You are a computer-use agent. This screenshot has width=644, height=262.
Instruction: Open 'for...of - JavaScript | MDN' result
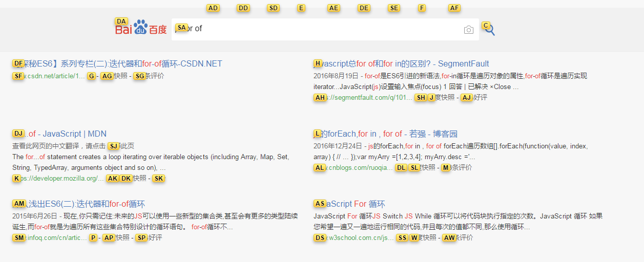coord(59,134)
